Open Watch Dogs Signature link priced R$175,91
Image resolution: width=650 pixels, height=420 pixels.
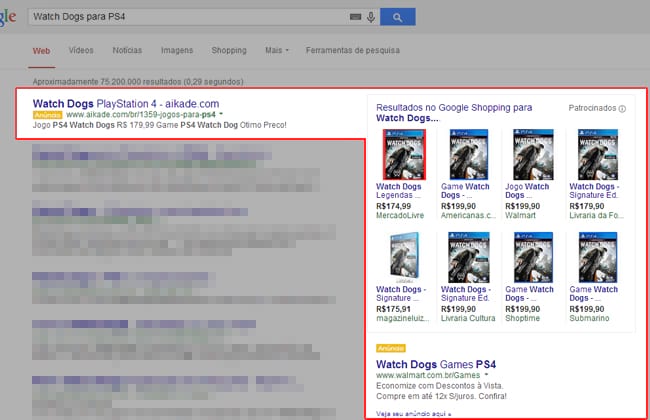pyautogui.click(x=401, y=294)
